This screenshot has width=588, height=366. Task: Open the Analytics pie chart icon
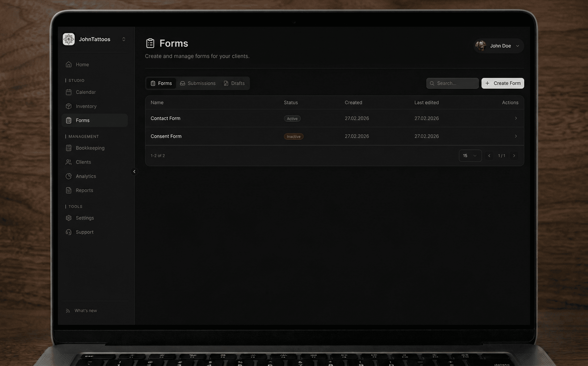[x=69, y=176]
